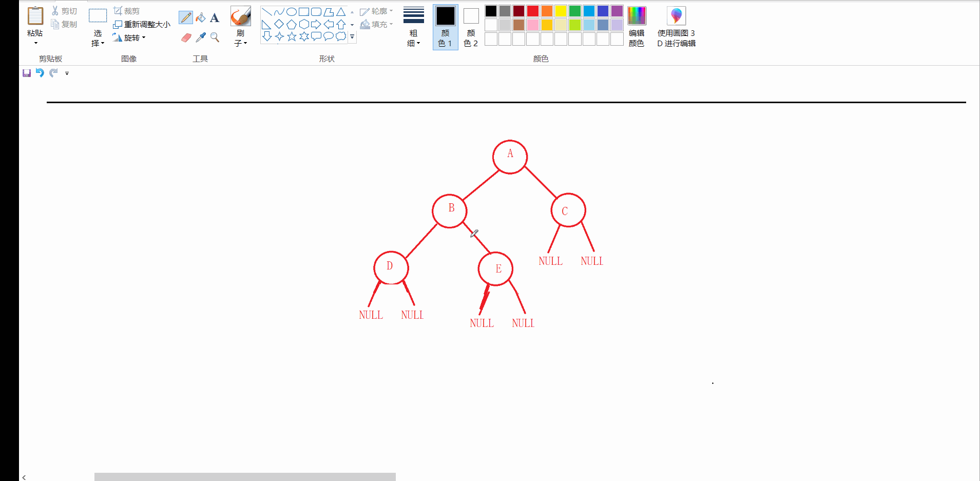Select the Pencil tool

coord(185,17)
